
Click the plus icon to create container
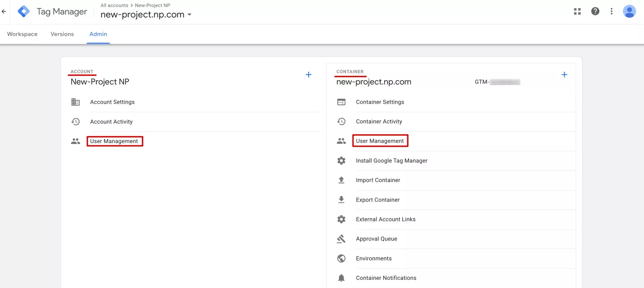point(564,75)
